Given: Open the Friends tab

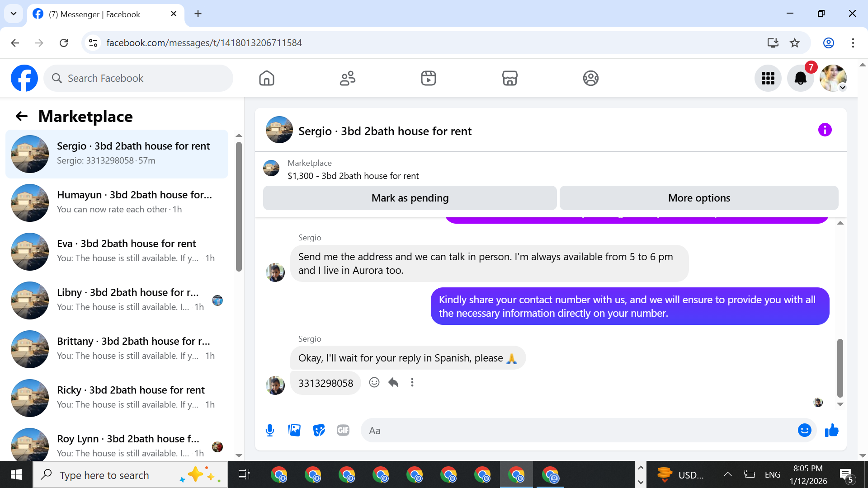Looking at the screenshot, I should click(x=347, y=78).
